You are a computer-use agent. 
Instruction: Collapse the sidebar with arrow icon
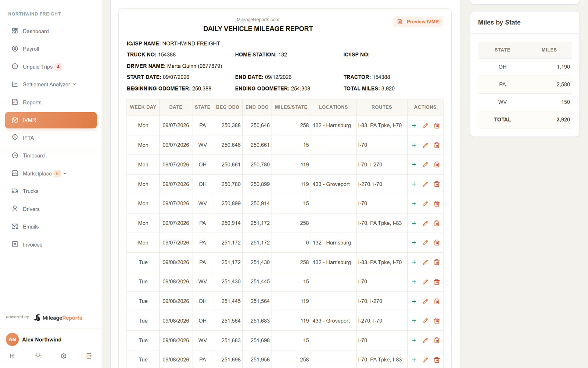point(12,355)
